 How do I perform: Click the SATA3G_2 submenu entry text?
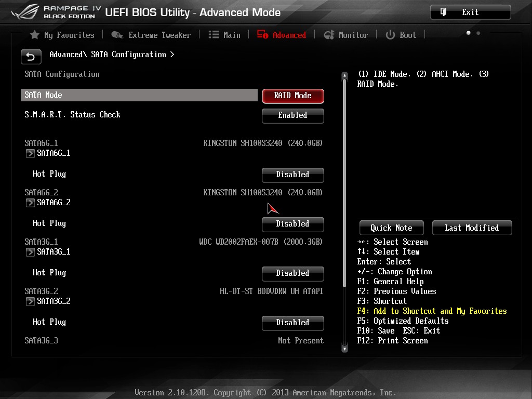(x=54, y=301)
